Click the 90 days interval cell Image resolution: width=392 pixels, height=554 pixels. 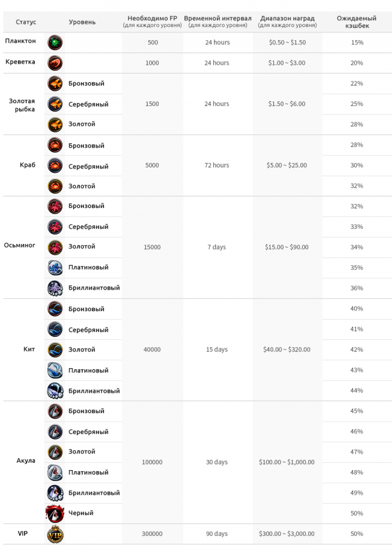tap(216, 534)
